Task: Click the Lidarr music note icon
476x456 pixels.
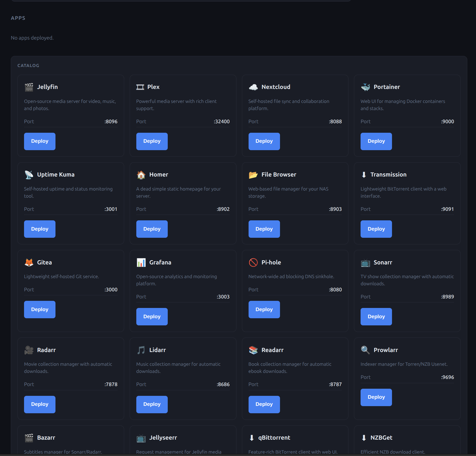Action: tap(141, 350)
